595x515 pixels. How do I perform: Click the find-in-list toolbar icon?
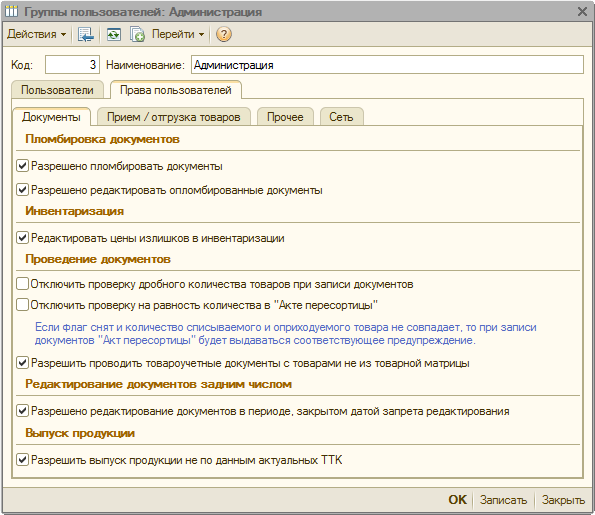tap(86, 35)
